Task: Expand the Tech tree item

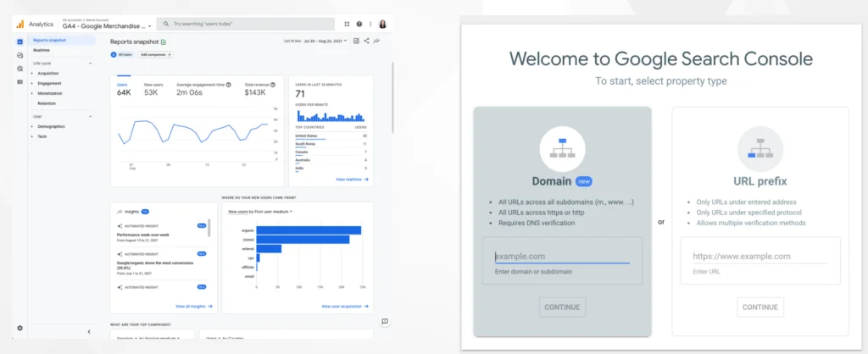Action: tap(32, 136)
